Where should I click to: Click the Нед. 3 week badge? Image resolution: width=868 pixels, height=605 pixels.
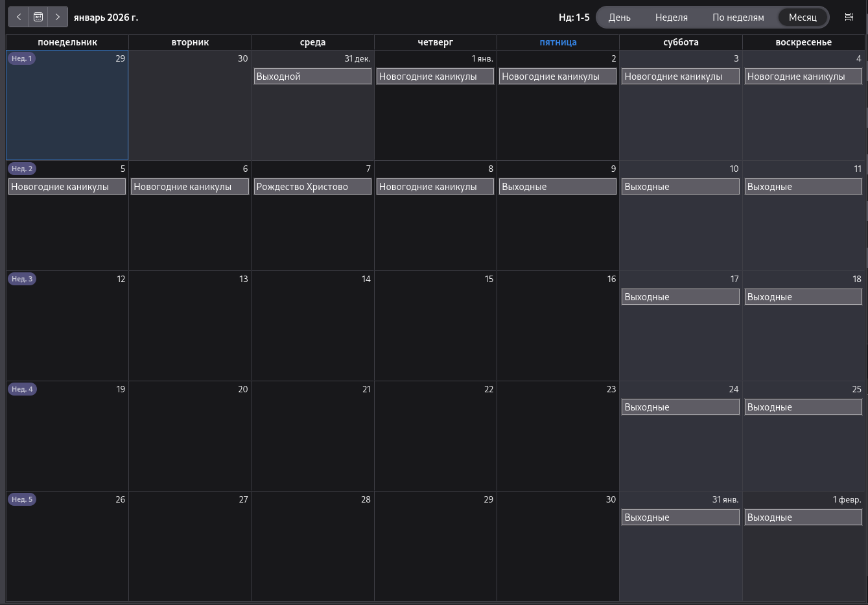(22, 279)
